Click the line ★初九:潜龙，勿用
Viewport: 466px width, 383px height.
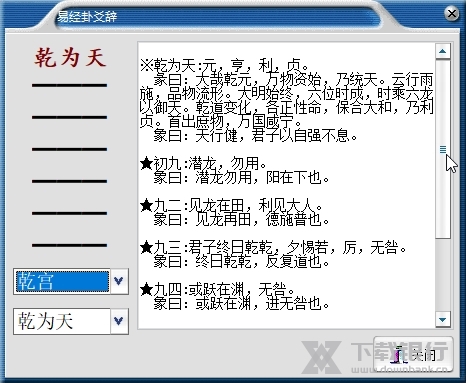tap(203, 163)
